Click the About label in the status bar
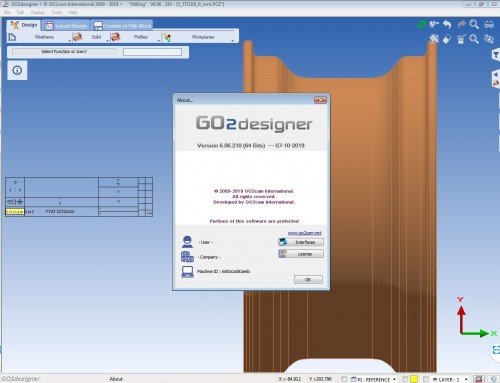This screenshot has height=383, width=500. click(116, 379)
